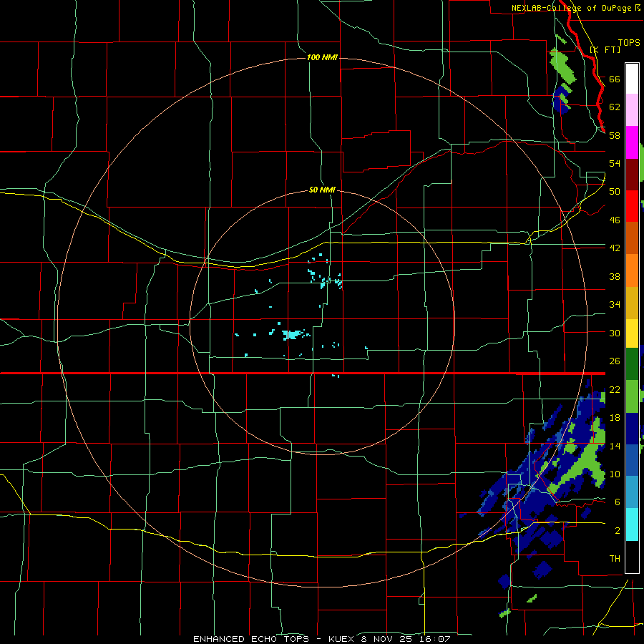Click legend value 54
Viewport: 644px width, 644px height.
click(x=615, y=163)
